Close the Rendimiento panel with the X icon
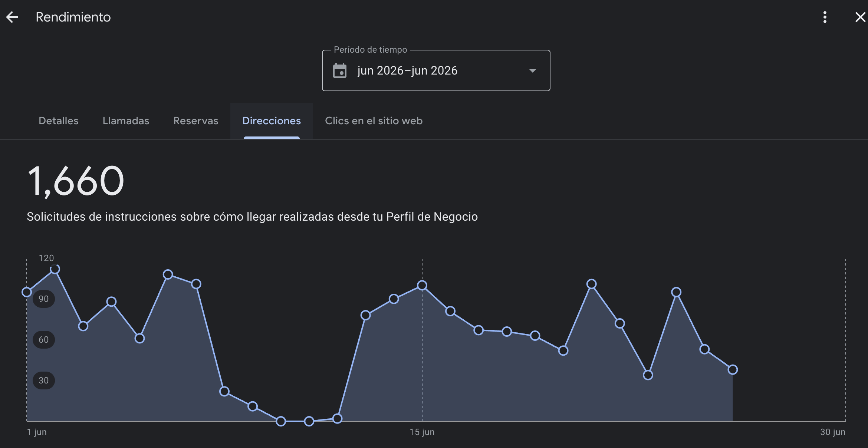 click(860, 17)
